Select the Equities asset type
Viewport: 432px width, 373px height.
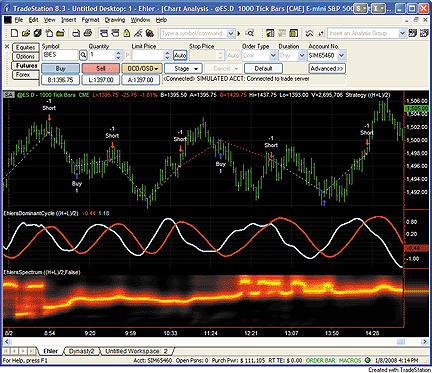(x=26, y=47)
